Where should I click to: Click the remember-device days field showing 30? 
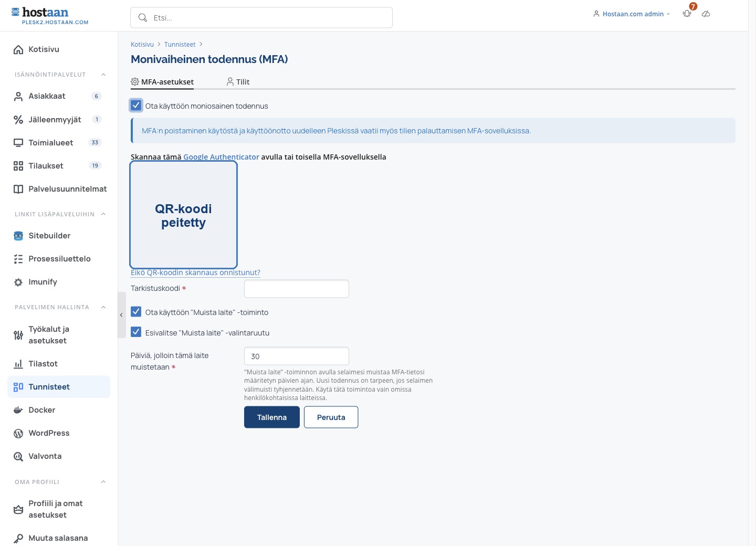click(x=297, y=356)
